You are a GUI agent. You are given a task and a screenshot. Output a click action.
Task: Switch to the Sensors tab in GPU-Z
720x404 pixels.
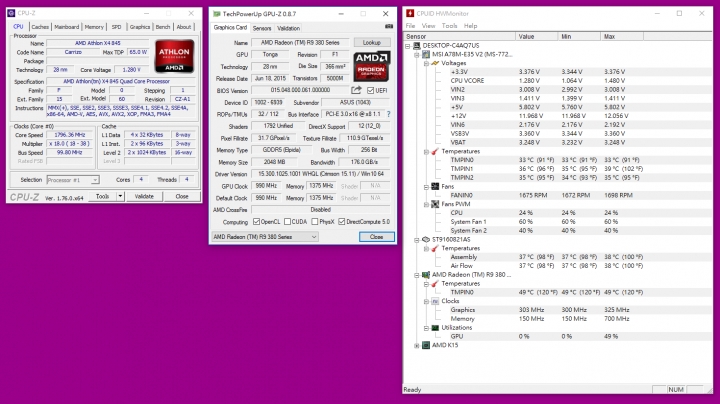(x=262, y=28)
